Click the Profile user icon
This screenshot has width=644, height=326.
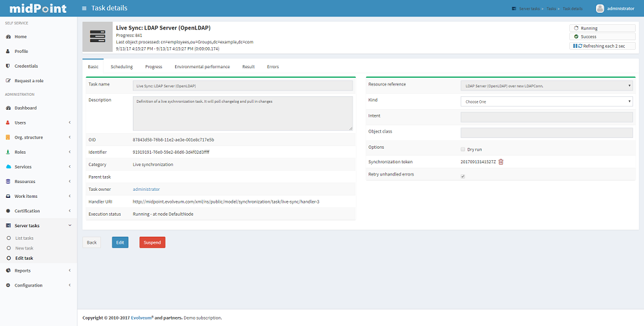(x=8, y=51)
